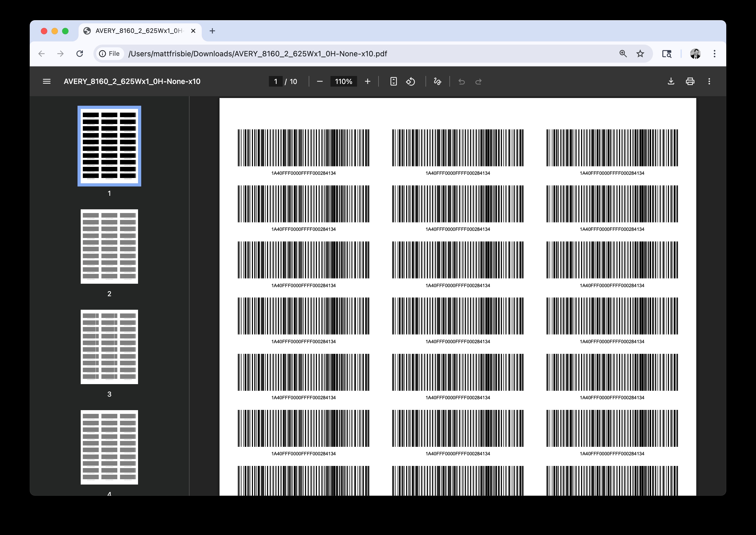Click the Chrome profile avatar
Viewport: 756px width, 535px height.
point(695,54)
